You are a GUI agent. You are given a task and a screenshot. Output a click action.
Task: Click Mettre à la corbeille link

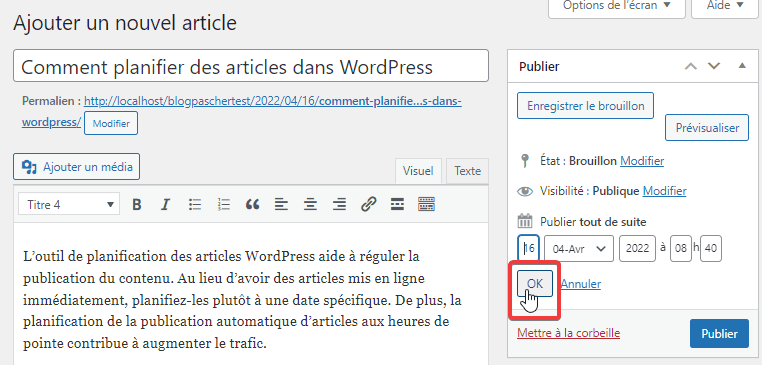click(569, 333)
